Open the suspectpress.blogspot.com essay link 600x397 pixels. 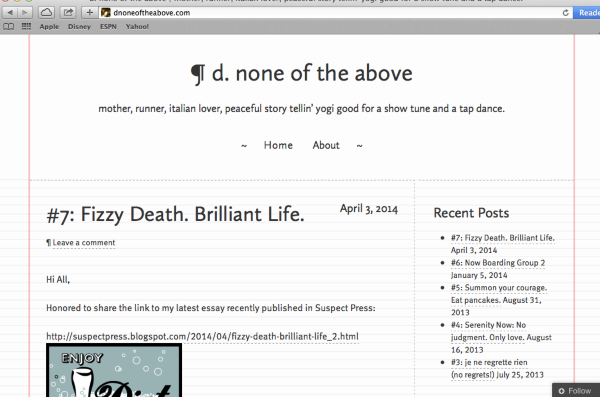coord(202,337)
